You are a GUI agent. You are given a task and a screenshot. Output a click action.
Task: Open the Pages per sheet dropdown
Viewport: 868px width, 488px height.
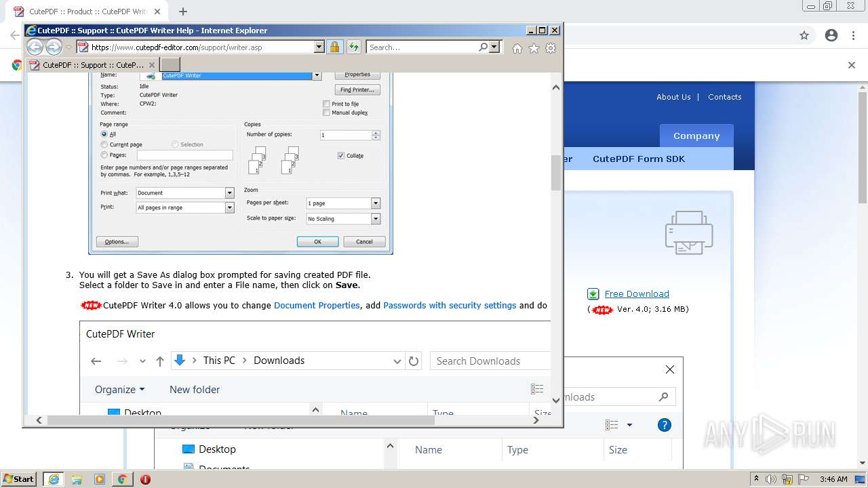pos(376,203)
